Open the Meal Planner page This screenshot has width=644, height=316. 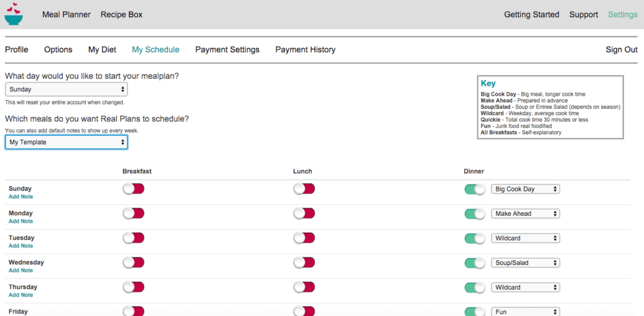coord(66,14)
